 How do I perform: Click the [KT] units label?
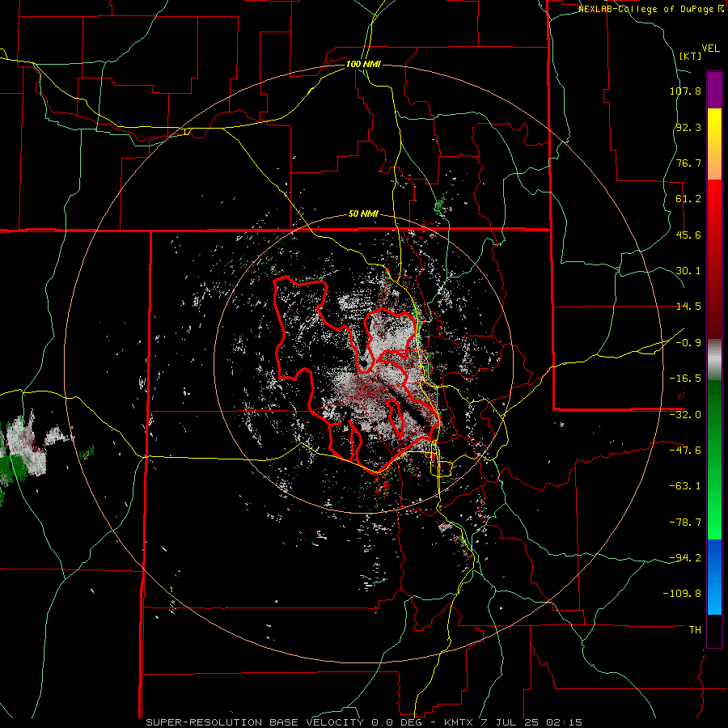pos(691,56)
